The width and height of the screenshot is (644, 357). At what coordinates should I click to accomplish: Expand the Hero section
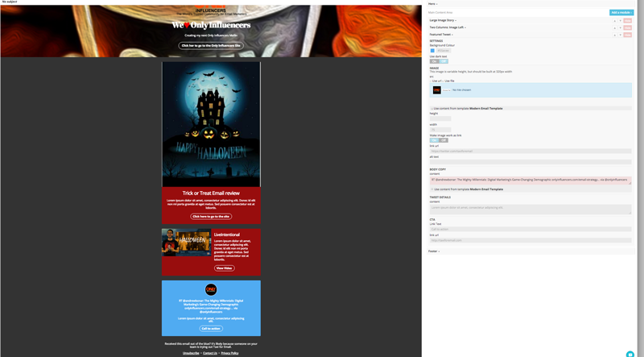coord(433,4)
